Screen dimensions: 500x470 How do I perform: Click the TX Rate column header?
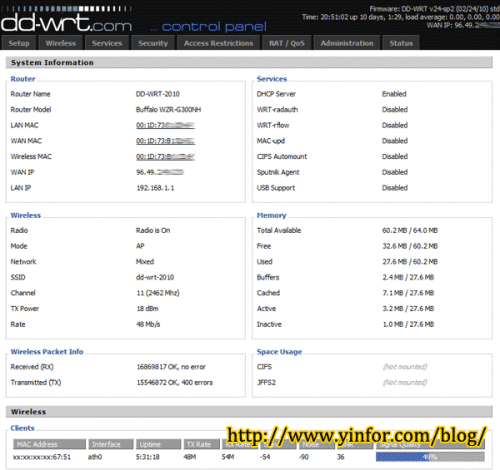[201, 444]
